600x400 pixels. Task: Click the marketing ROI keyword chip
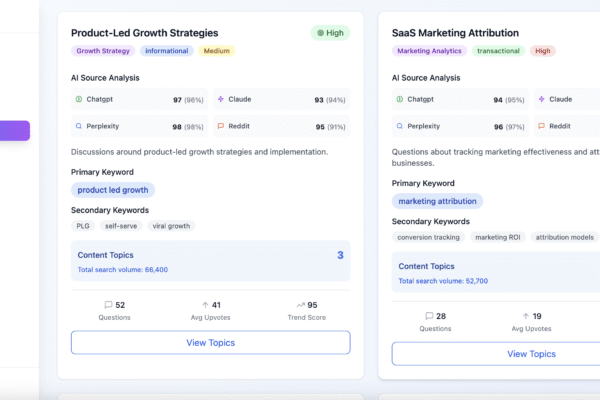click(x=497, y=237)
